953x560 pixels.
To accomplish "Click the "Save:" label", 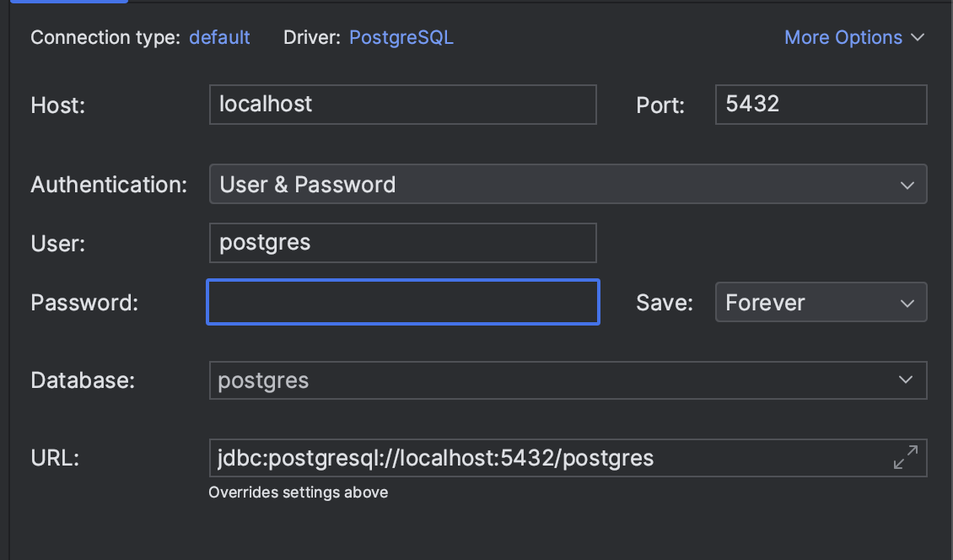I will pyautogui.click(x=665, y=303).
